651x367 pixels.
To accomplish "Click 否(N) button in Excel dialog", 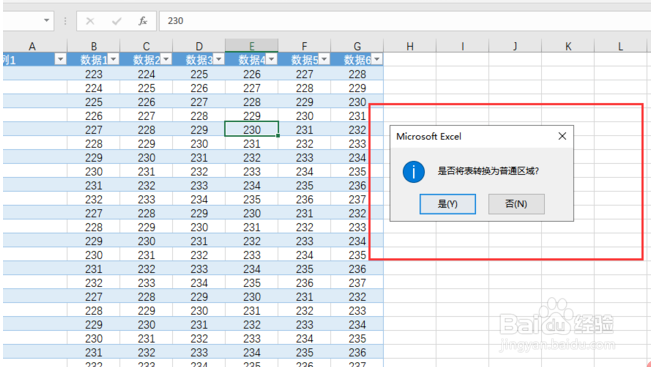I will 516,204.
